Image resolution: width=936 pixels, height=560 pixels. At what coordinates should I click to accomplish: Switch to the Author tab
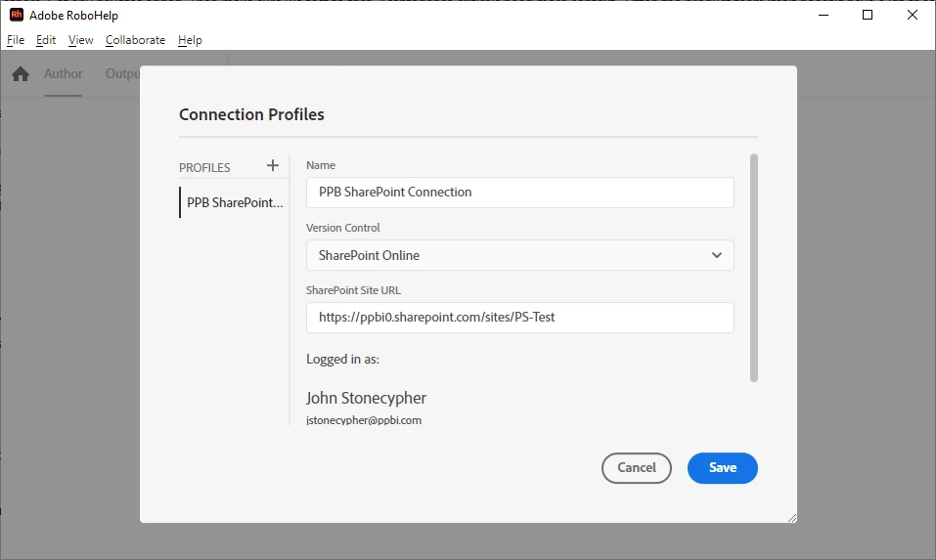pos(64,74)
